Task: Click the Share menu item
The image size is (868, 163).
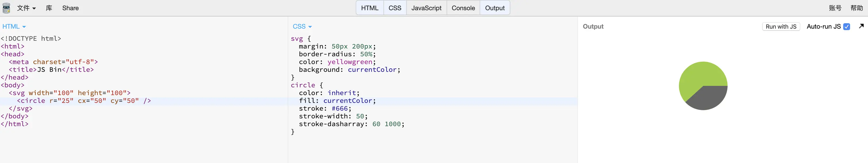Action: [70, 8]
